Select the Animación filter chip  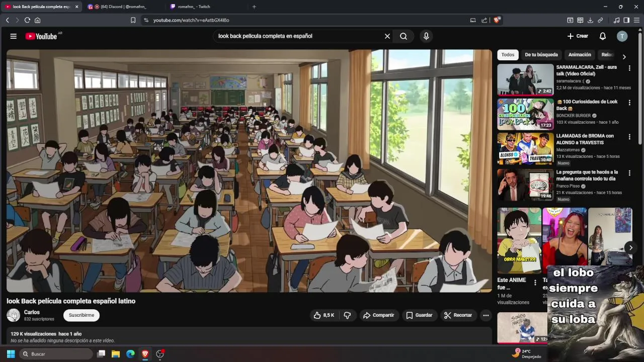(580, 54)
